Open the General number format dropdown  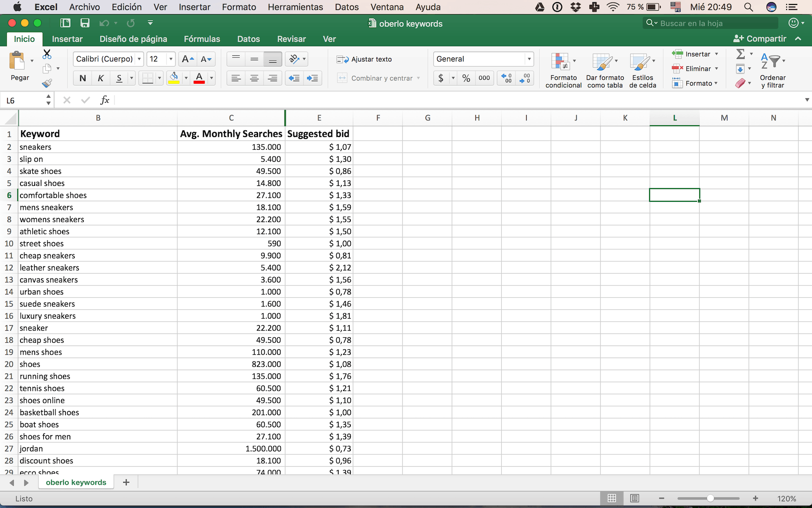[x=529, y=59]
